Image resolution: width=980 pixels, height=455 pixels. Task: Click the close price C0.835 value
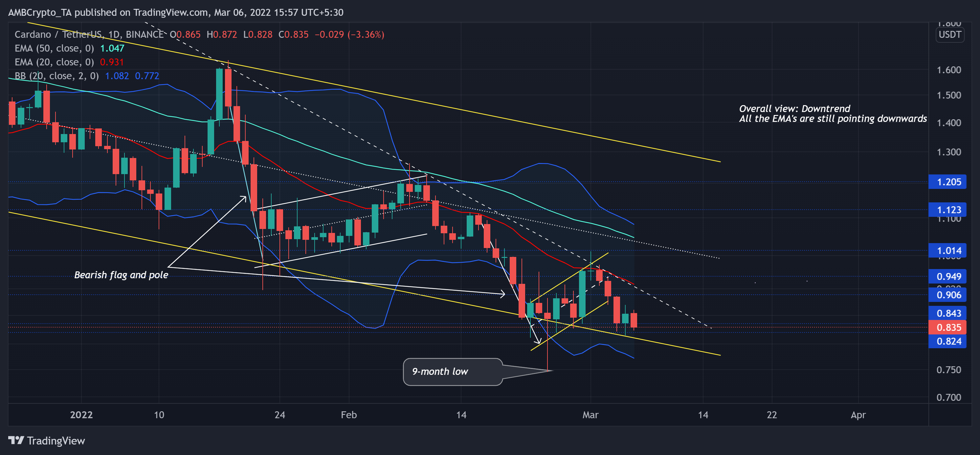click(x=293, y=34)
